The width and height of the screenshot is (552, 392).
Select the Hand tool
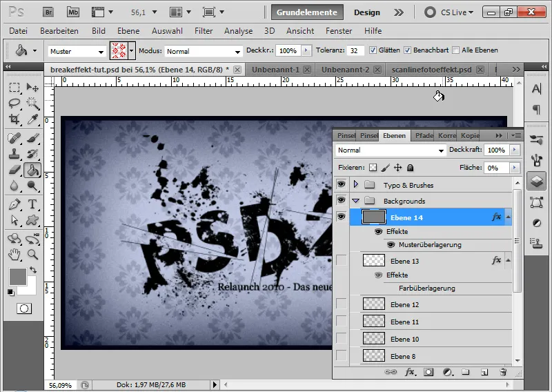click(14, 254)
